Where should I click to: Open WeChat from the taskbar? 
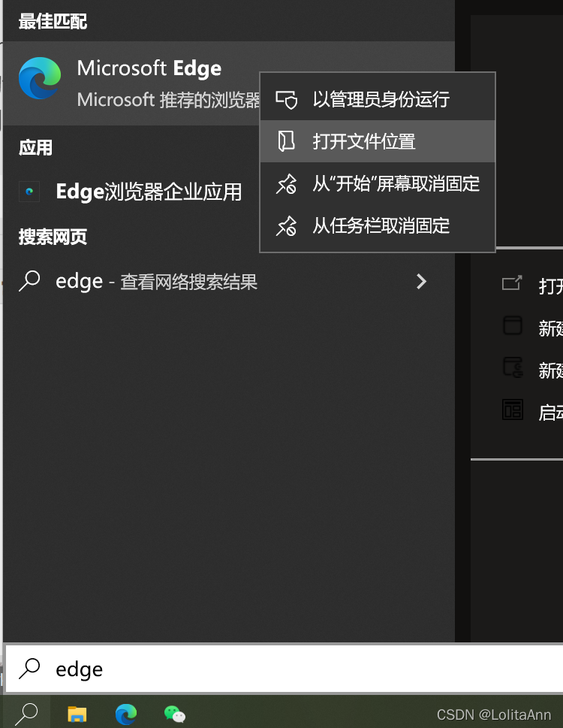[175, 714]
